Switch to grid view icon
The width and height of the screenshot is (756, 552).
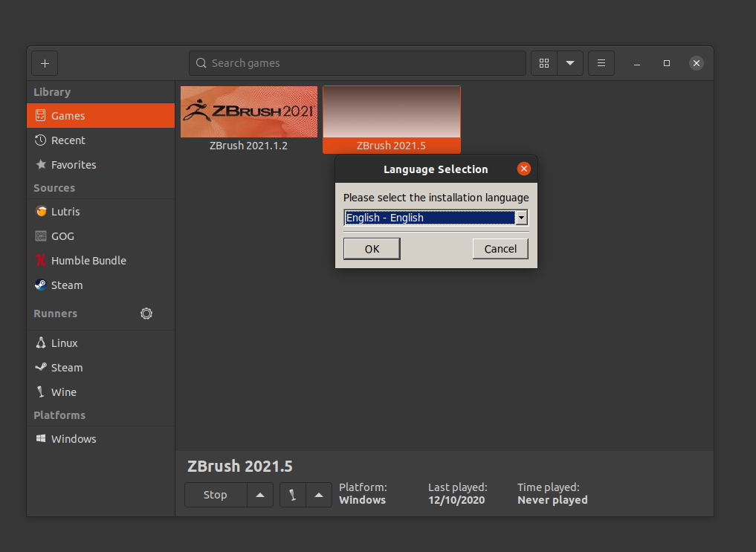coord(544,63)
